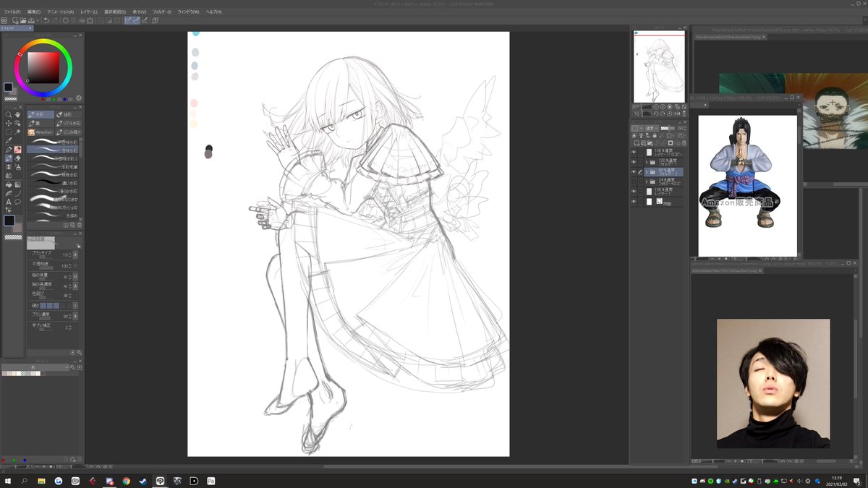Viewport: 868px width, 488px height.
Task: Open the File menu
Action: (x=12, y=12)
